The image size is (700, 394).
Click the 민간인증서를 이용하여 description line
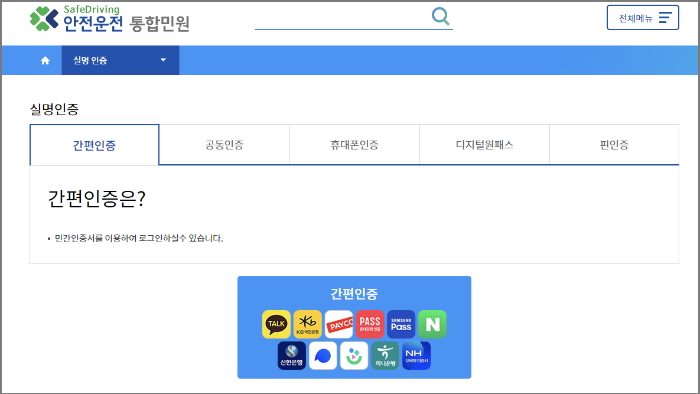138,238
